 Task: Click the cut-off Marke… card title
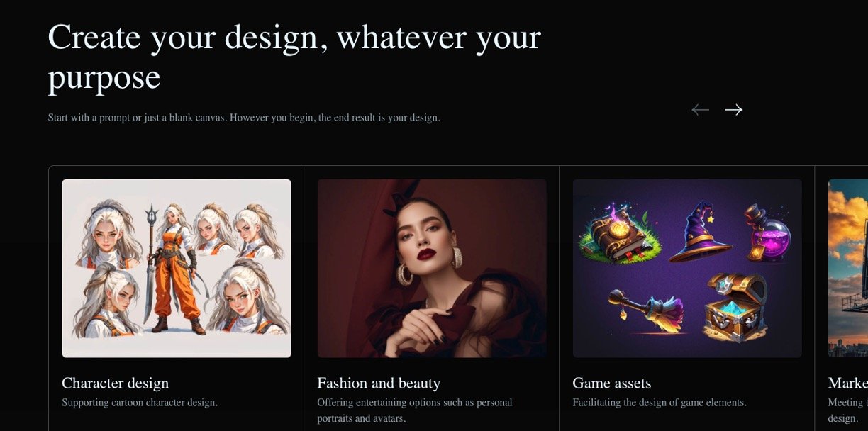[847, 384]
